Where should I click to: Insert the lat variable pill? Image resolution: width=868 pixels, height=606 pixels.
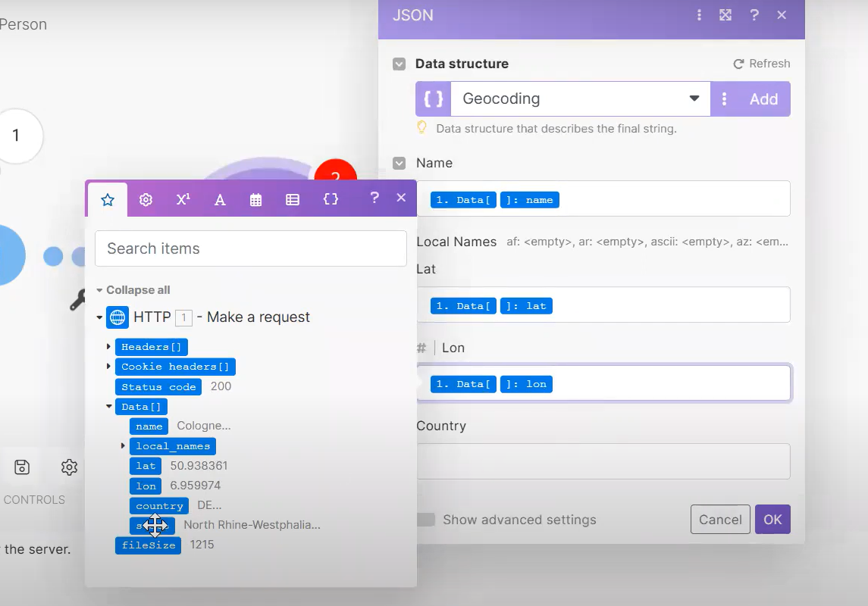[x=146, y=466]
